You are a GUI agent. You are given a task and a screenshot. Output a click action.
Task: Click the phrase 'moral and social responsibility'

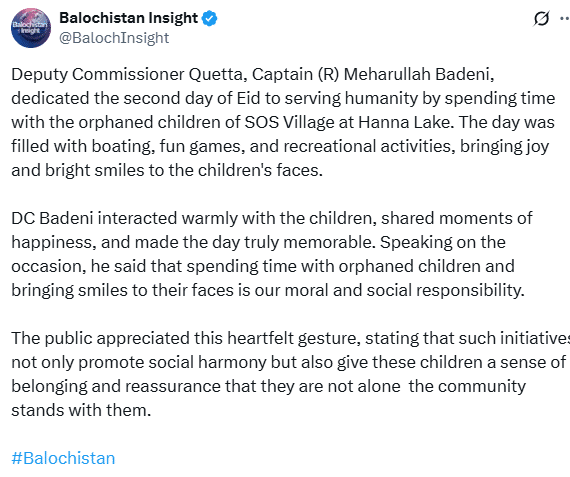[403, 290]
